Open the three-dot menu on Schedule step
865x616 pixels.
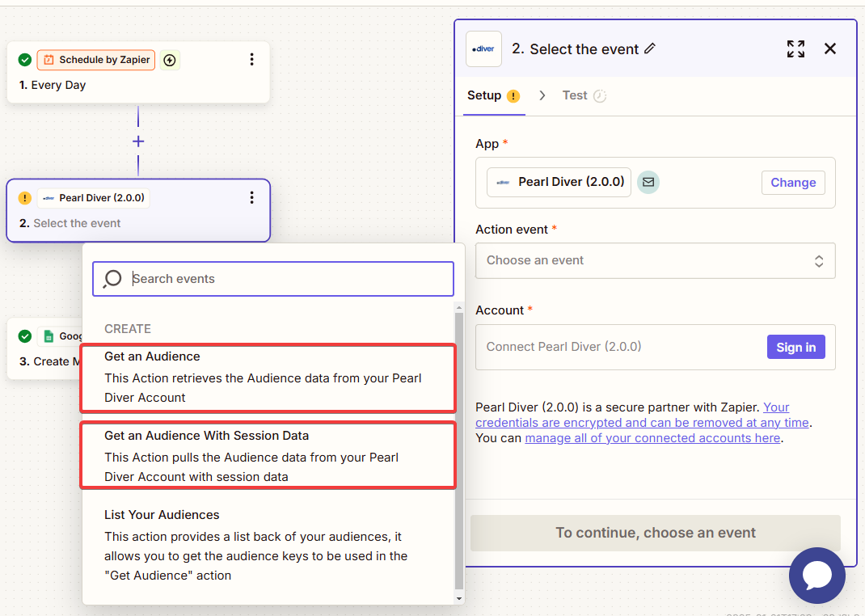pos(251,60)
